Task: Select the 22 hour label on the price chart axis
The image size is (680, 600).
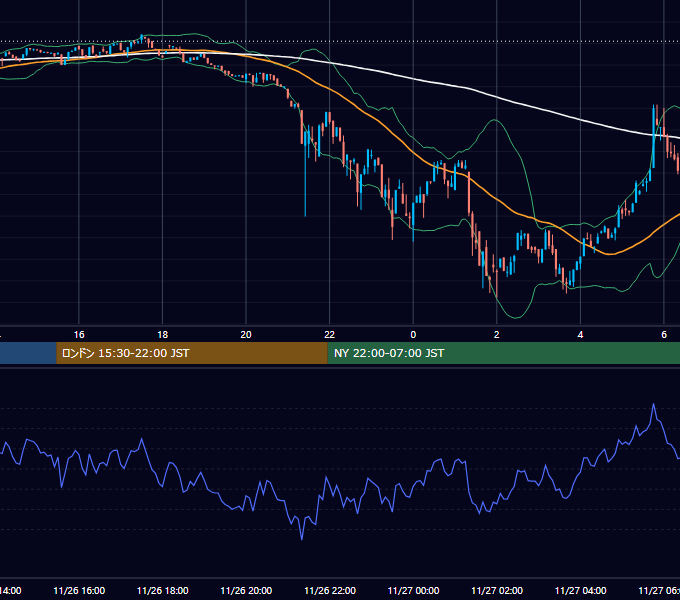Action: [x=330, y=335]
